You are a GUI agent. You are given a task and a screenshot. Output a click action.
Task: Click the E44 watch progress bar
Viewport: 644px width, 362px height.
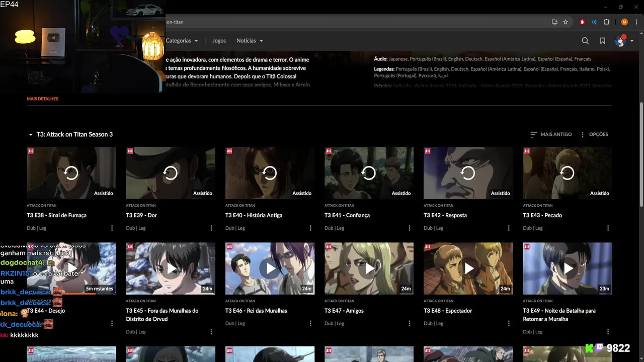point(71,294)
